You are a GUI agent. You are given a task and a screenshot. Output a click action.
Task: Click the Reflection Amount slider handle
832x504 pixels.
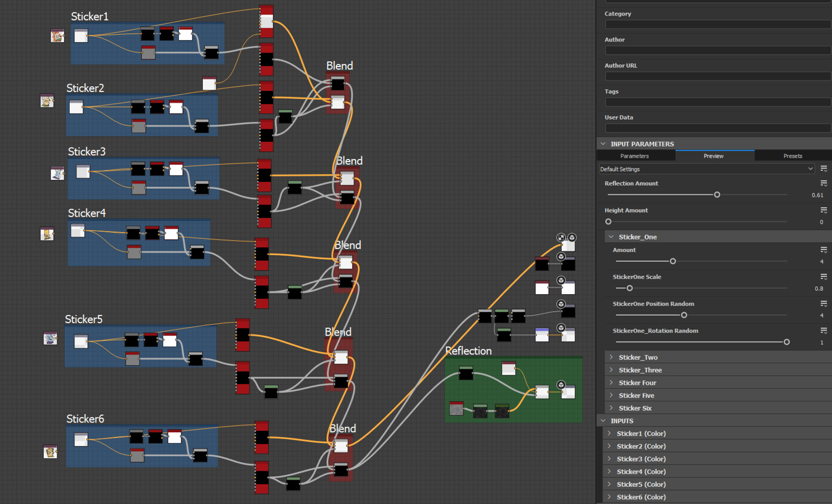pos(717,195)
